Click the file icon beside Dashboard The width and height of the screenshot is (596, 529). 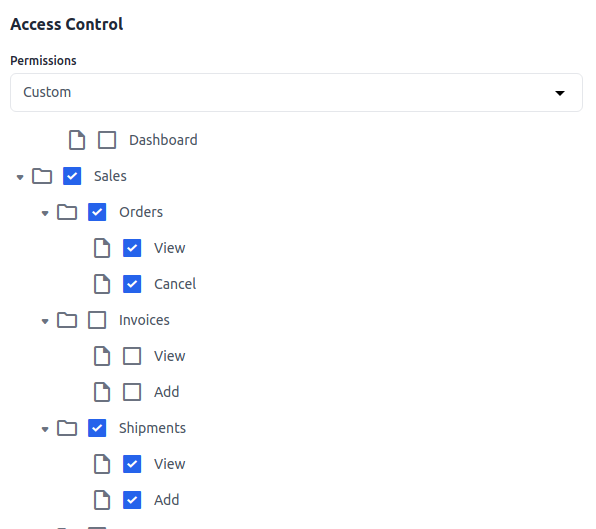coord(77,140)
